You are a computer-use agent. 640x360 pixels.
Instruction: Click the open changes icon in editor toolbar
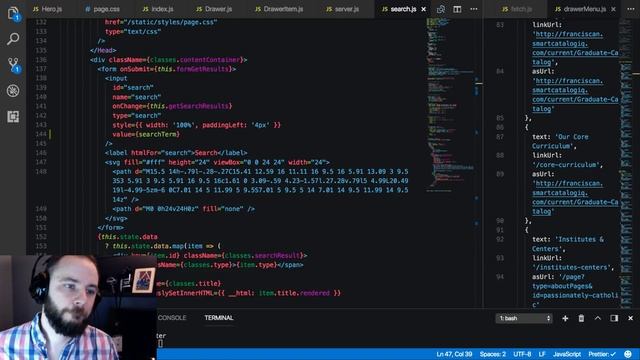441,9
